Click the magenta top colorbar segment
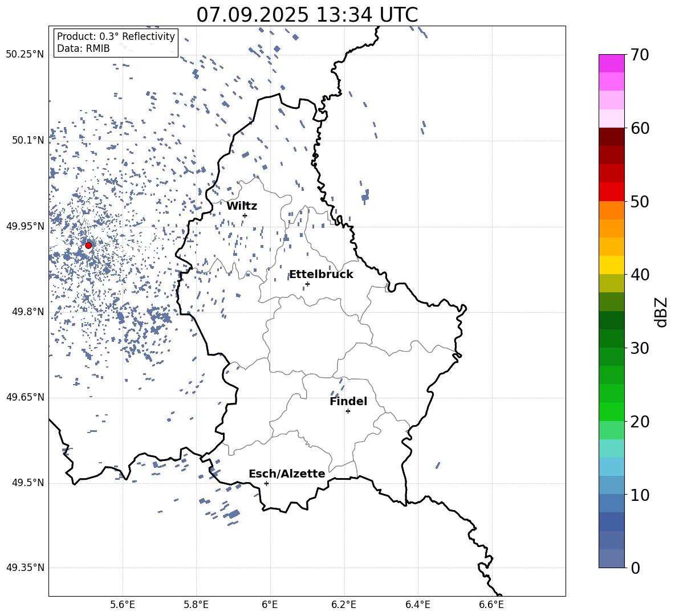This screenshot has height=616, width=675. pos(611,64)
